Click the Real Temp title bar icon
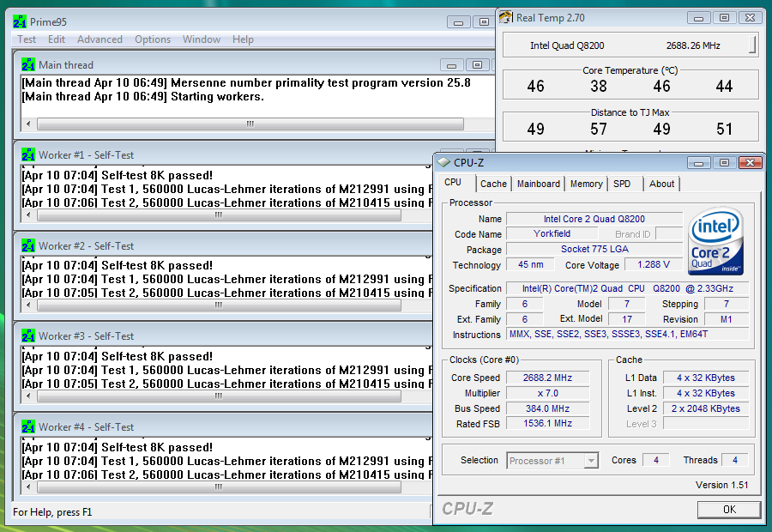 click(506, 18)
